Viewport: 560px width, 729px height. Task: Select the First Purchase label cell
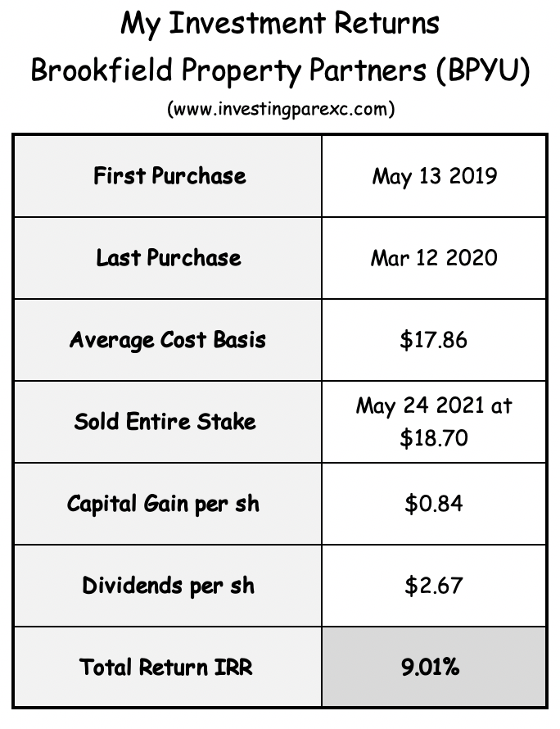click(x=168, y=176)
